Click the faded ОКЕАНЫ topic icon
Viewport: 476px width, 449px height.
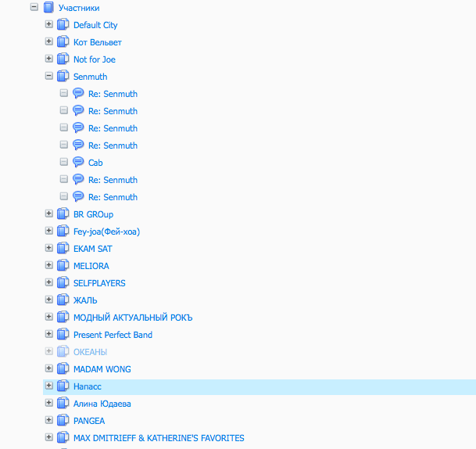[63, 352]
